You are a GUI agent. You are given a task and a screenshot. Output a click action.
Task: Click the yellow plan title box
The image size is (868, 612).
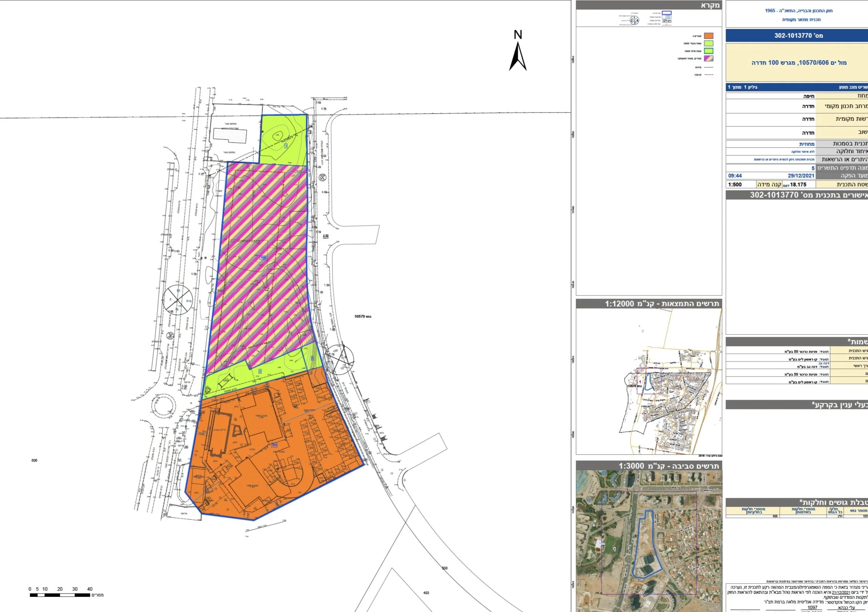798,62
